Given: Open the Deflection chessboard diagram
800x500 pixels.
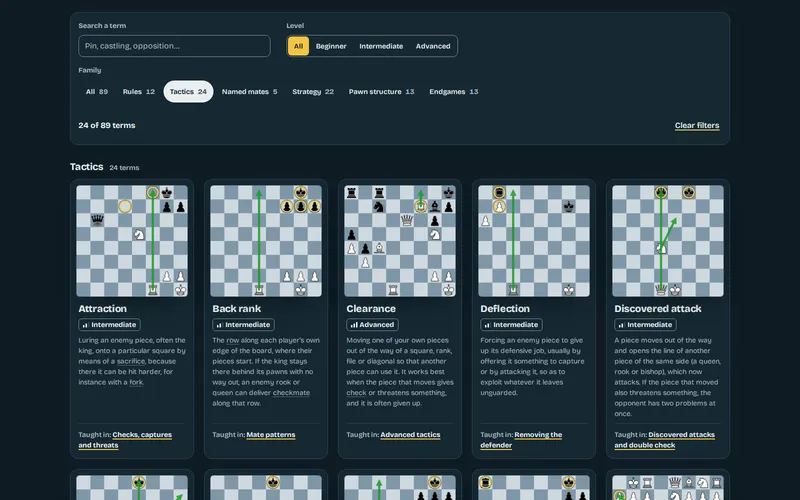Looking at the screenshot, I should [x=534, y=241].
